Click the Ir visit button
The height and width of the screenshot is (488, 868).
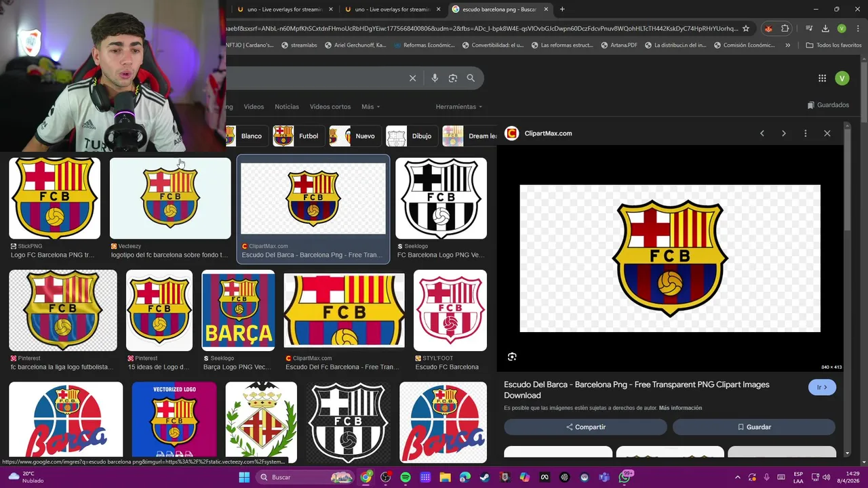point(822,388)
